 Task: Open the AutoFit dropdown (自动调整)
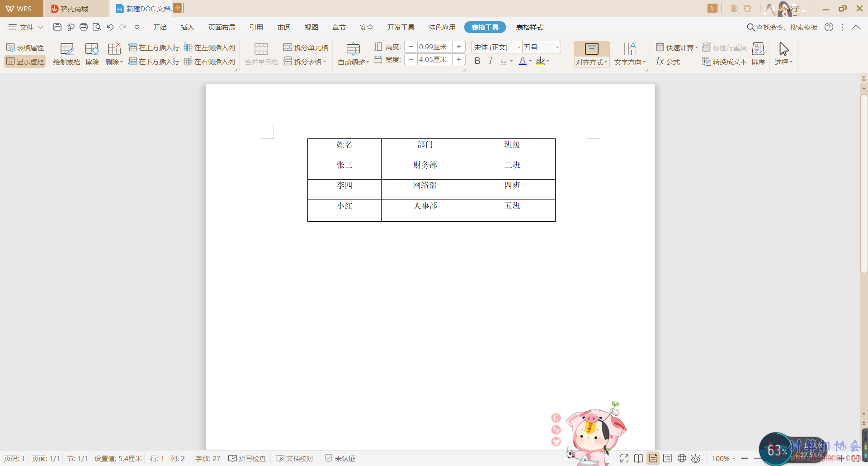[x=353, y=62]
